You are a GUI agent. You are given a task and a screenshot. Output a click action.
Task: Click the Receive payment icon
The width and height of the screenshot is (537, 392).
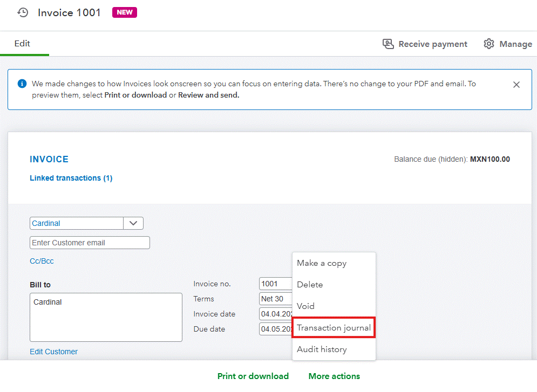(x=388, y=44)
